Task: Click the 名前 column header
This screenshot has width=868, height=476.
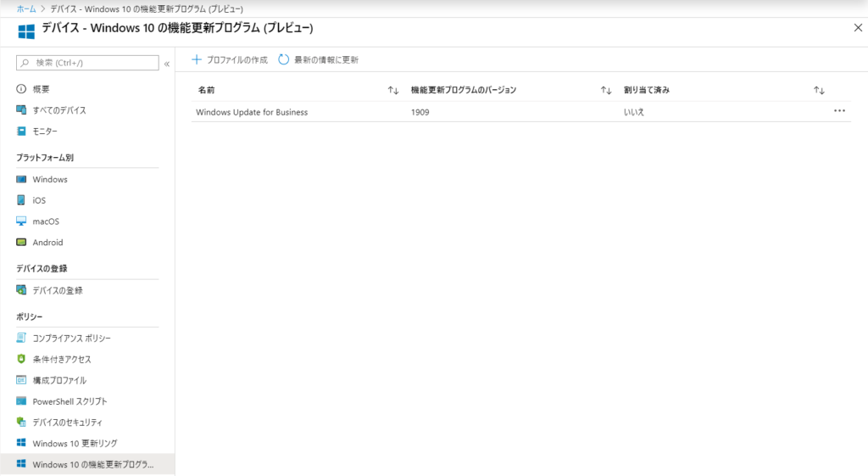Action: [207, 90]
